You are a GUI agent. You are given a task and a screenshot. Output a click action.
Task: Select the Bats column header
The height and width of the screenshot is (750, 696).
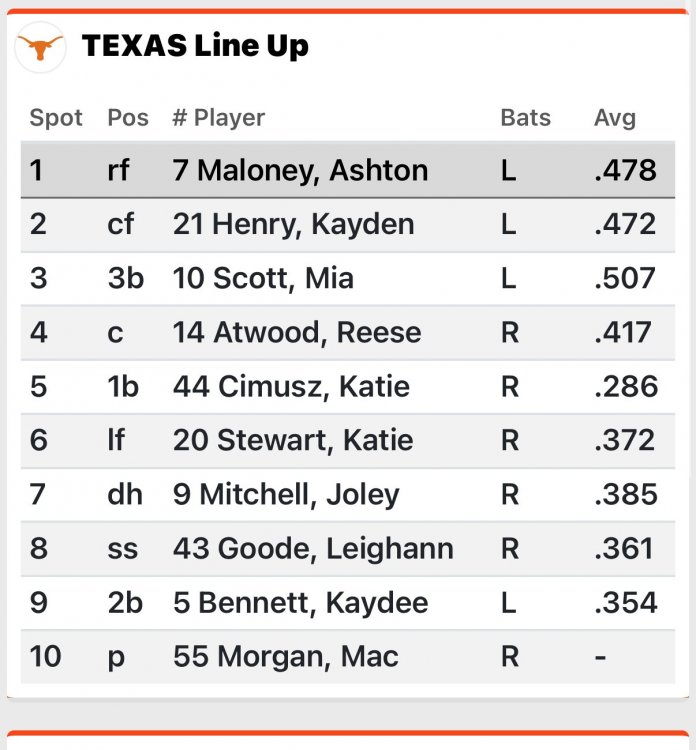[525, 118]
